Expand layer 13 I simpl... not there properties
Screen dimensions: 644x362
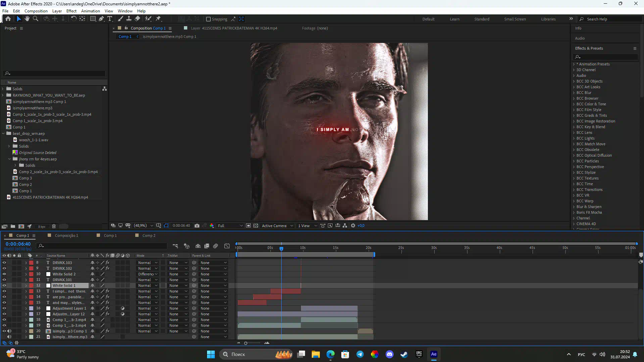tap(26, 291)
